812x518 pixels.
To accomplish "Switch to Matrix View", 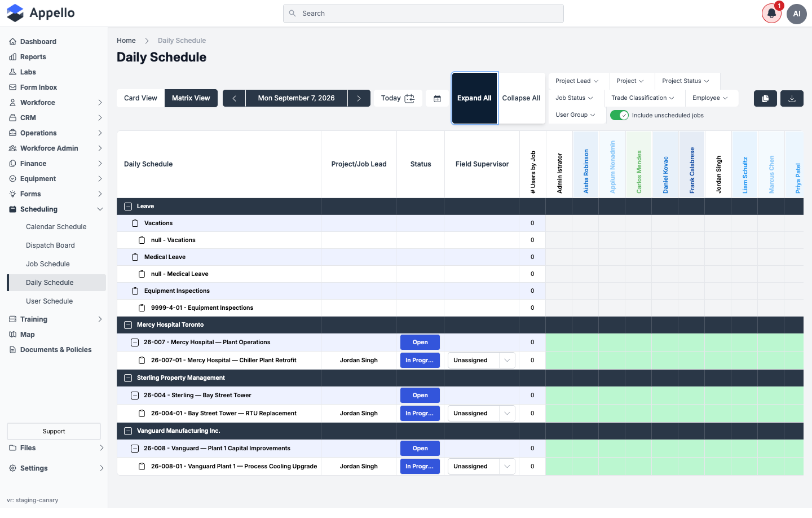I will pyautogui.click(x=191, y=98).
